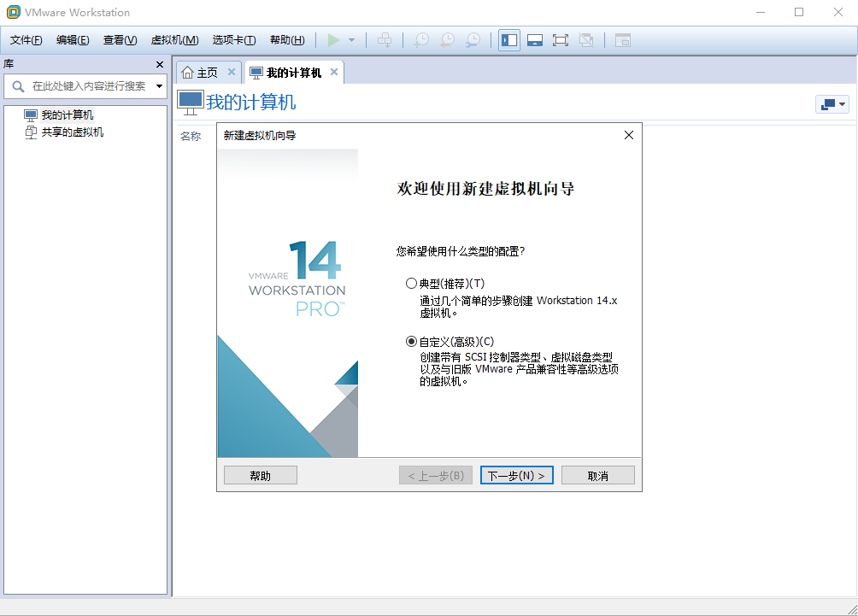
Task: Open the 虚拟机(M) menu
Action: [x=174, y=40]
